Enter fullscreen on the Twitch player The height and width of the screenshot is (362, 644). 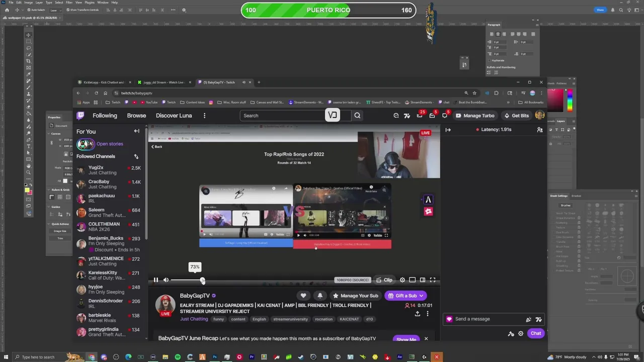pyautogui.click(x=432, y=280)
